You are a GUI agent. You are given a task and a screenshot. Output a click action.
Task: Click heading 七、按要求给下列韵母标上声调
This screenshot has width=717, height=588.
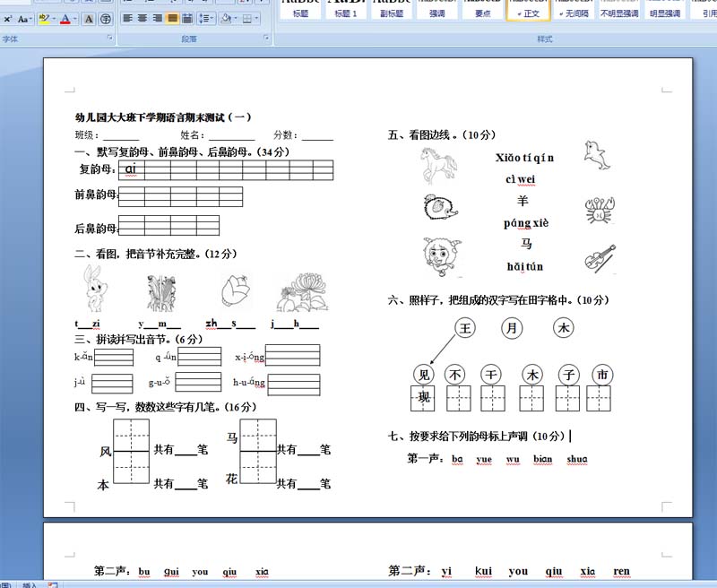point(477,437)
